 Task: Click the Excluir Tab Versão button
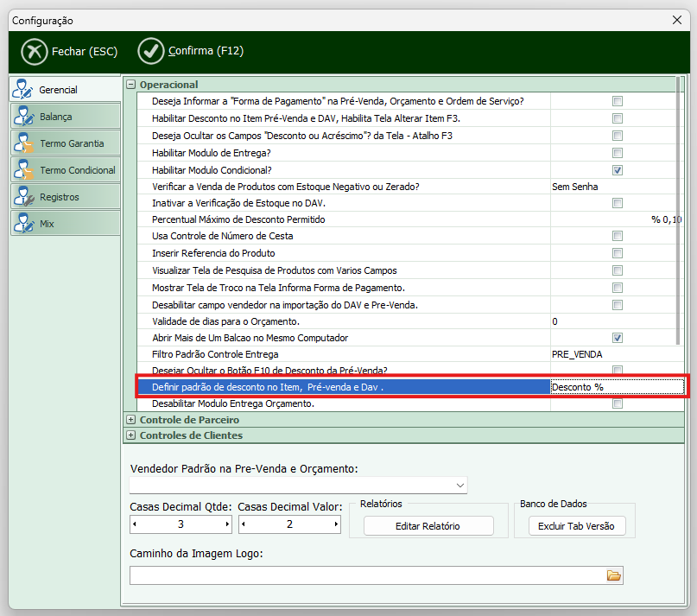pos(575,526)
